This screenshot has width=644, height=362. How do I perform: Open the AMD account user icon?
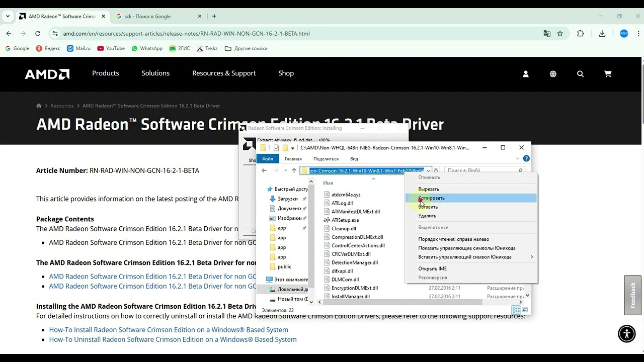coord(526,74)
